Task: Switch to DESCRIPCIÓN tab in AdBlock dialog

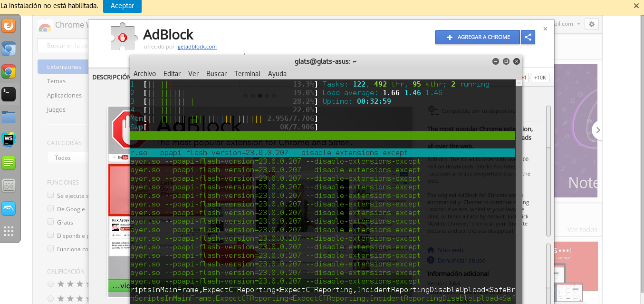Action: click(111, 77)
